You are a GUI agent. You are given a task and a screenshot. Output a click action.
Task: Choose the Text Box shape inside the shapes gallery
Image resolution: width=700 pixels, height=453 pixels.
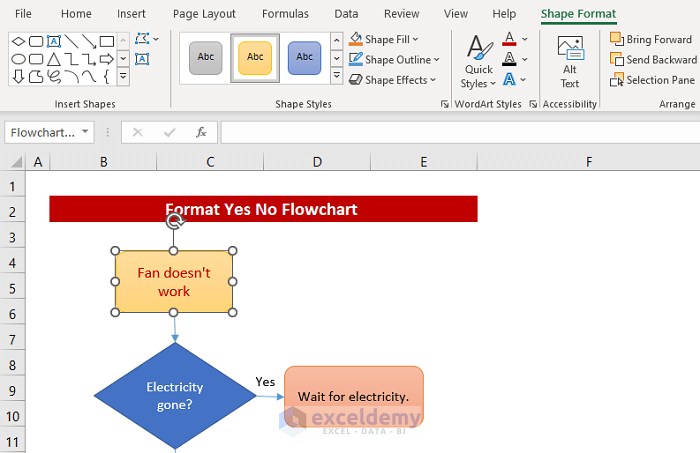pos(54,42)
